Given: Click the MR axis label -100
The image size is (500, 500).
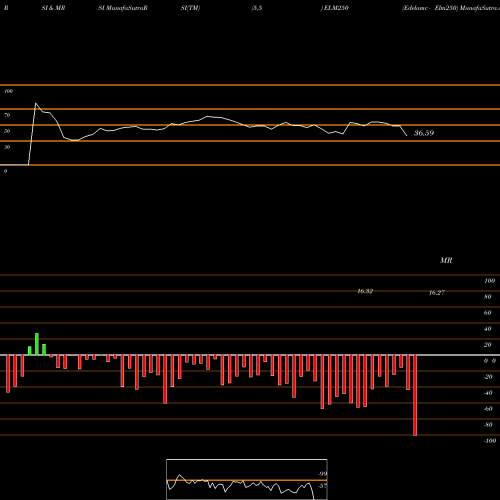Looking at the screenshot, I should 490,441.
